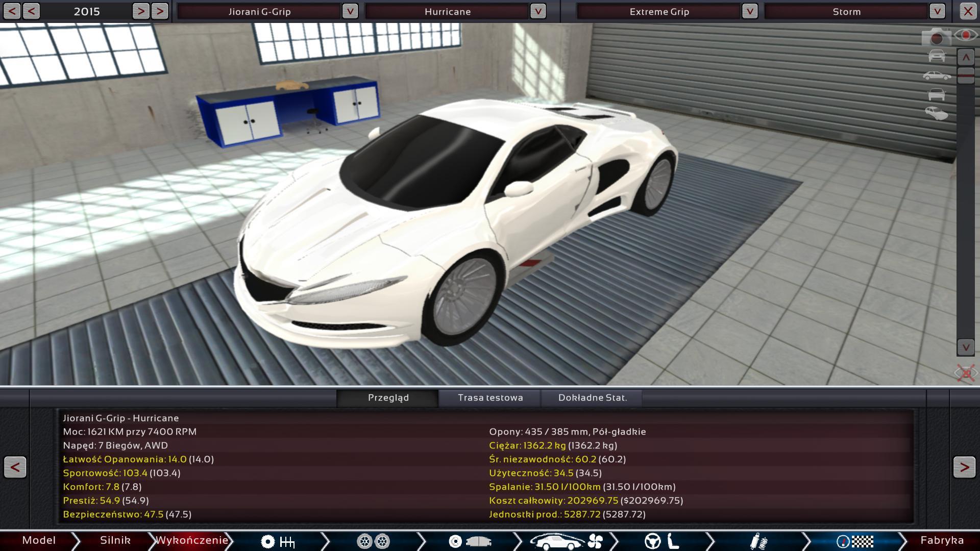
Task: Click the second far-right year forward arrow
Action: tap(160, 11)
